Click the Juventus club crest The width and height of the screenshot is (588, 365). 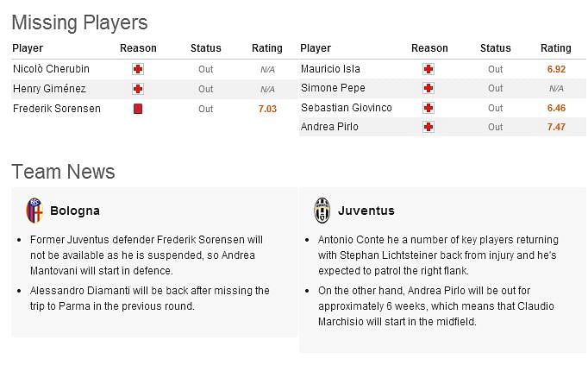pyautogui.click(x=322, y=211)
